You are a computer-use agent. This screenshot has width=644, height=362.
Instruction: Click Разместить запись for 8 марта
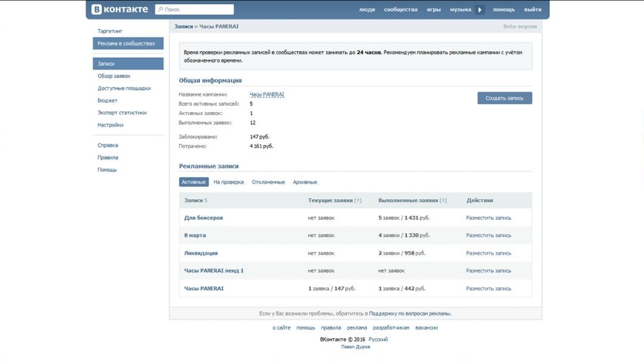pyautogui.click(x=488, y=236)
